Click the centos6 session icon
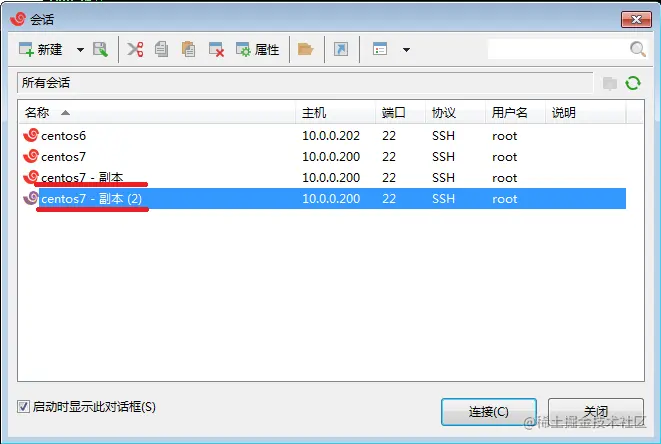 pyautogui.click(x=31, y=135)
